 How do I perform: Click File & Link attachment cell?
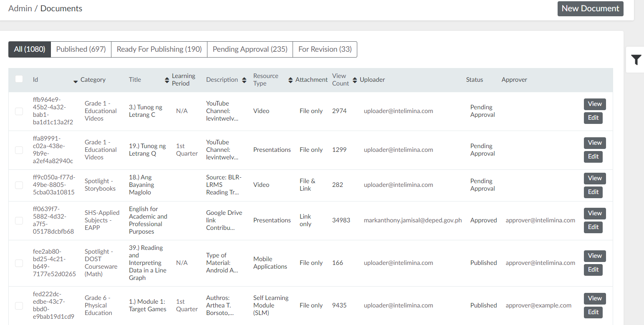coord(308,185)
